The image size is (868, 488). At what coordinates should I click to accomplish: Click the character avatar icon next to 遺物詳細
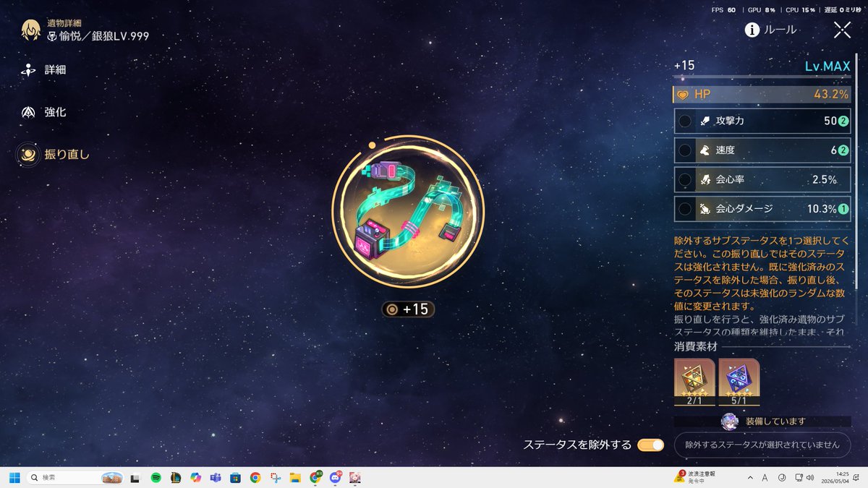tap(30, 30)
